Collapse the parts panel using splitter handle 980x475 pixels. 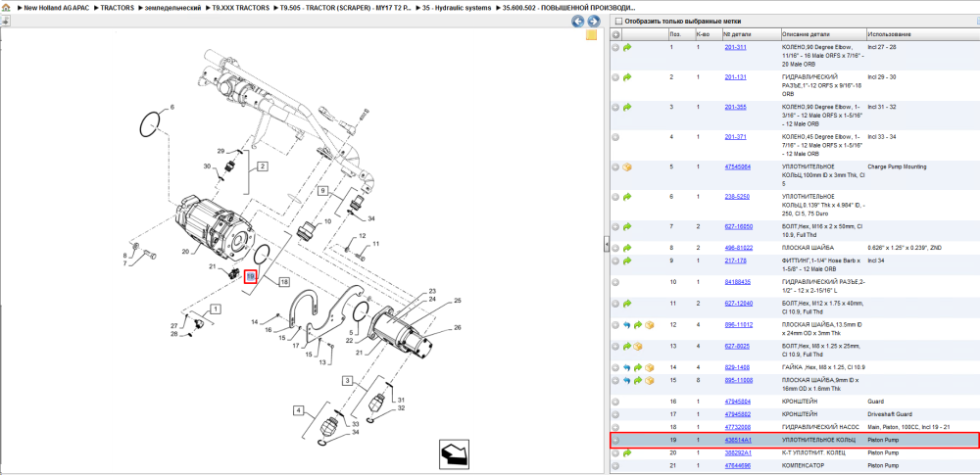tap(606, 245)
